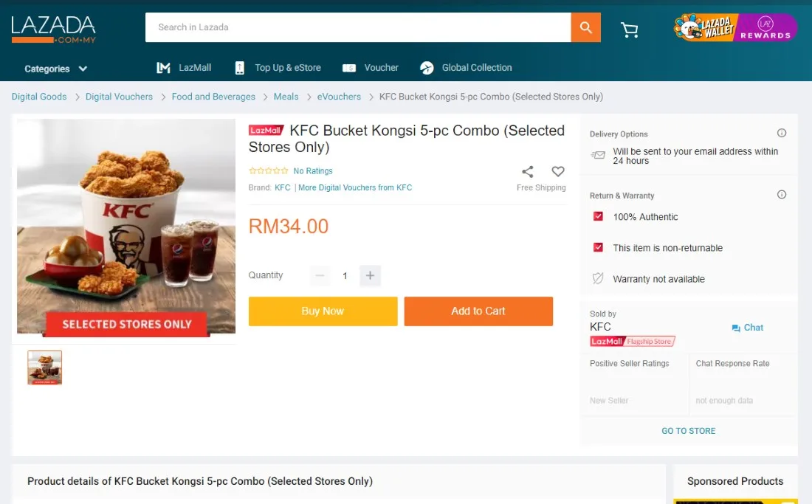Screen dimensions: 812x504
Task: Click the Add to Cart button
Action: [478, 311]
